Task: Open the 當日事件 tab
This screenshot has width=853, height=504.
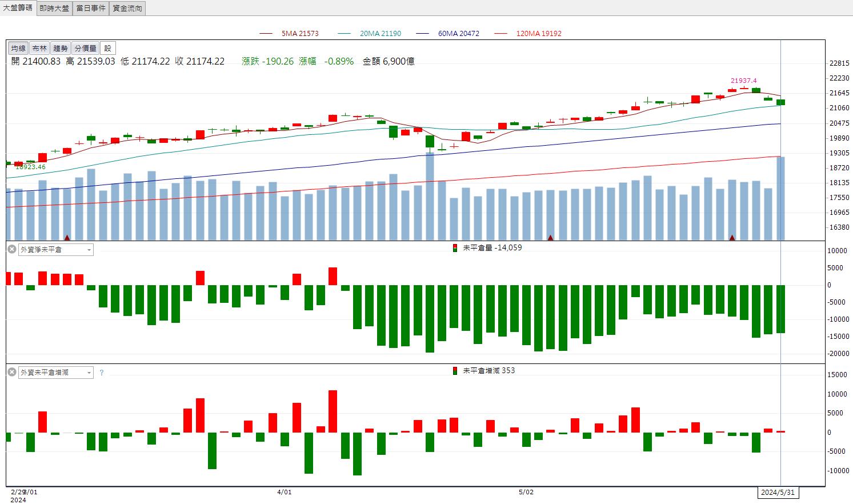Action: [91, 8]
